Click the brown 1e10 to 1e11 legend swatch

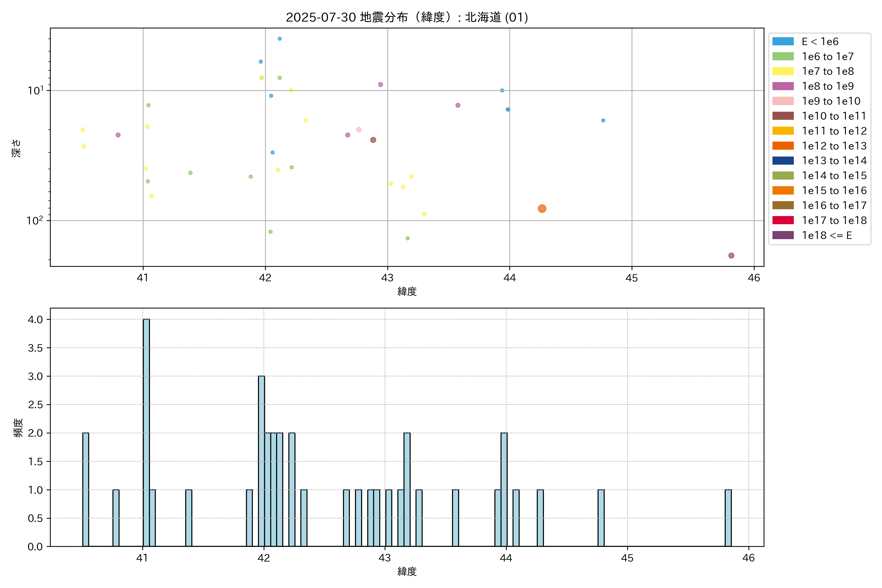point(783,116)
